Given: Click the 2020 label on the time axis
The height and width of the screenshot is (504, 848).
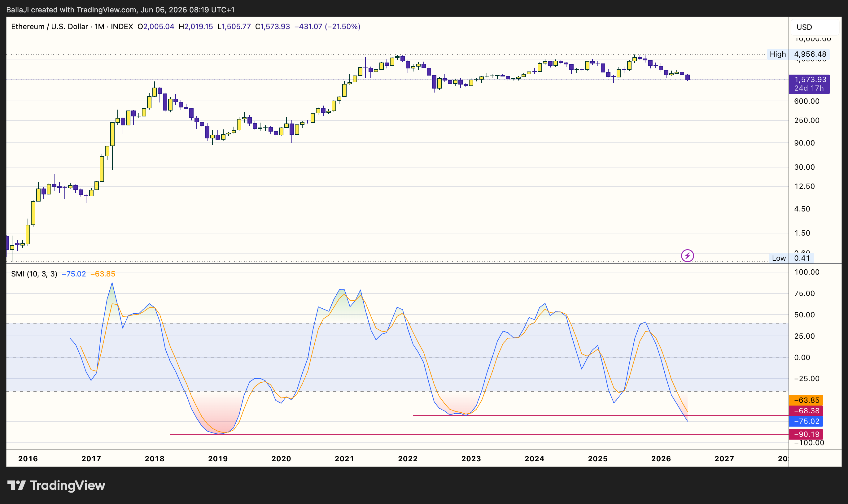Looking at the screenshot, I should click(x=281, y=459).
